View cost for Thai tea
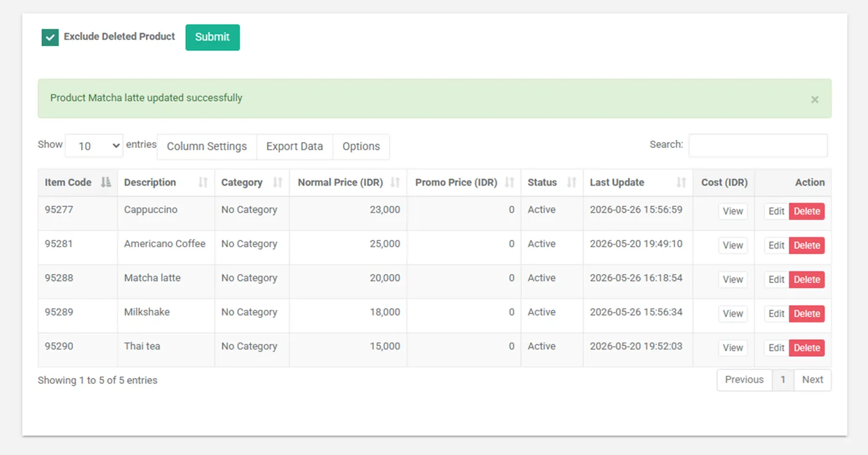Image resolution: width=868 pixels, height=455 pixels. tap(733, 348)
